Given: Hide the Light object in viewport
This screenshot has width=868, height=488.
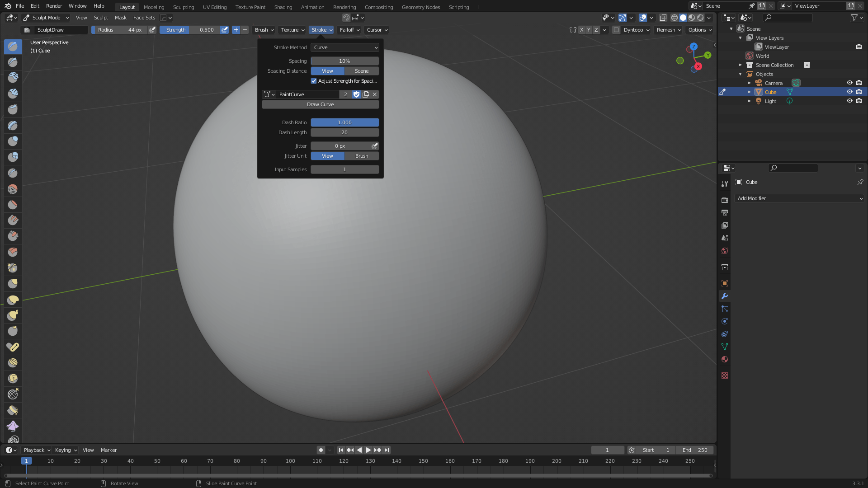Looking at the screenshot, I should click(849, 101).
